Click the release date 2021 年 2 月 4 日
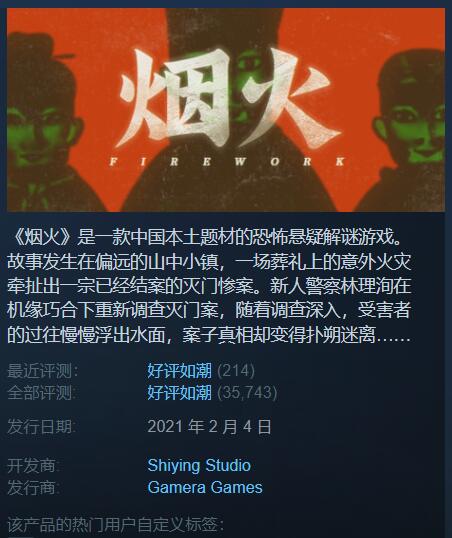Viewport: 452px width, 538px height. click(209, 427)
